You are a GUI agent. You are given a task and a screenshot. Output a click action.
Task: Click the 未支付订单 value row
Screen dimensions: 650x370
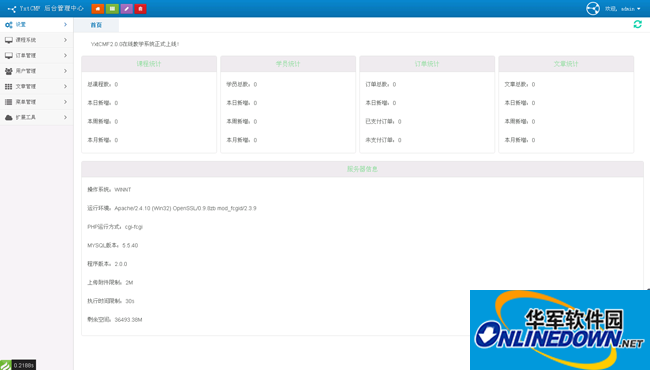pyautogui.click(x=383, y=140)
